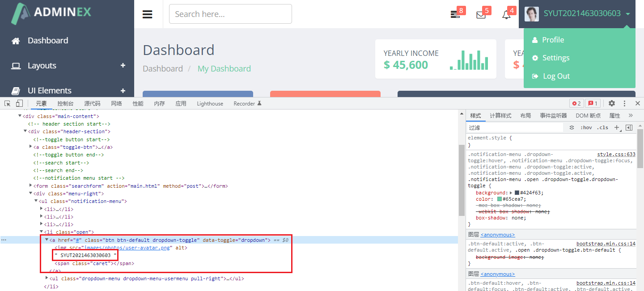Activate the DevTools inspect element picker

8,103
